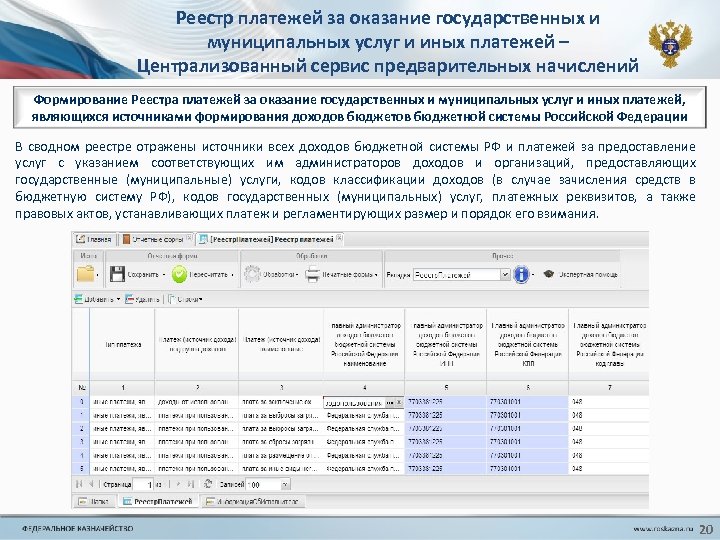Open the dropdown arrow beside the folder icon

point(97,275)
